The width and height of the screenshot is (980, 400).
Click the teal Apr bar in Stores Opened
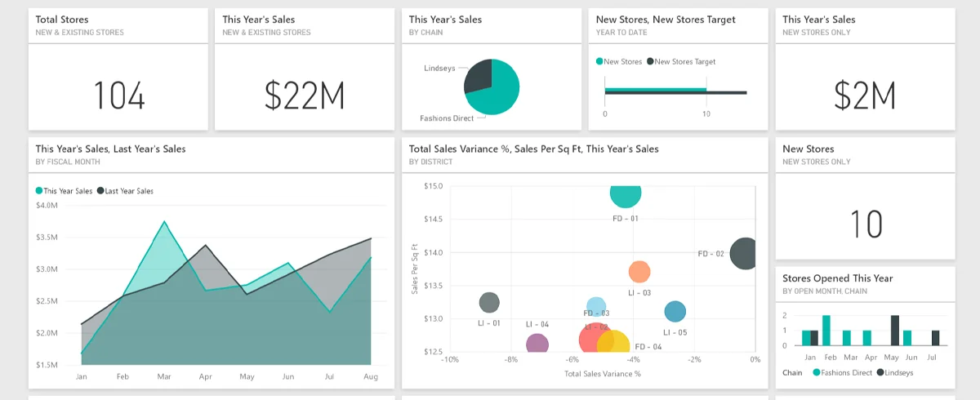(867, 338)
